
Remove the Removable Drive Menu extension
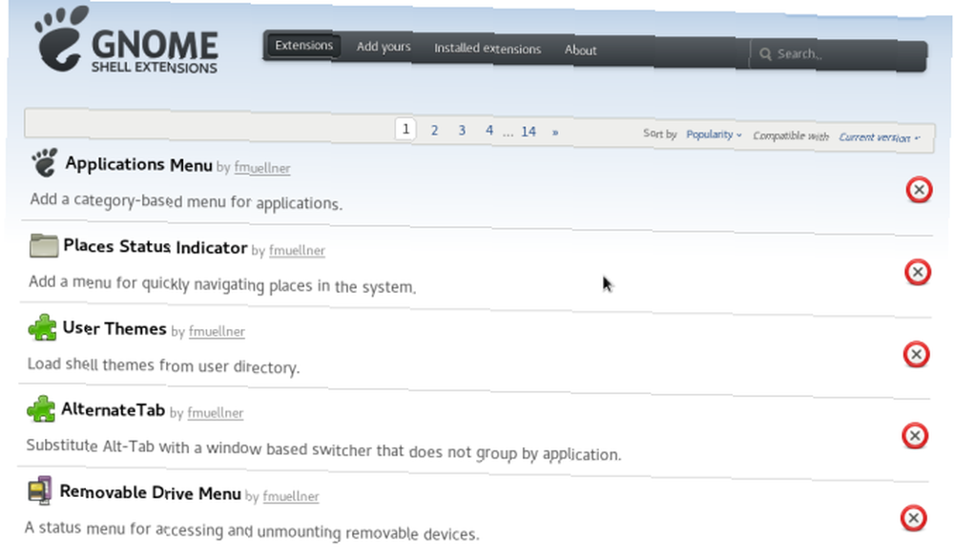[x=913, y=518]
